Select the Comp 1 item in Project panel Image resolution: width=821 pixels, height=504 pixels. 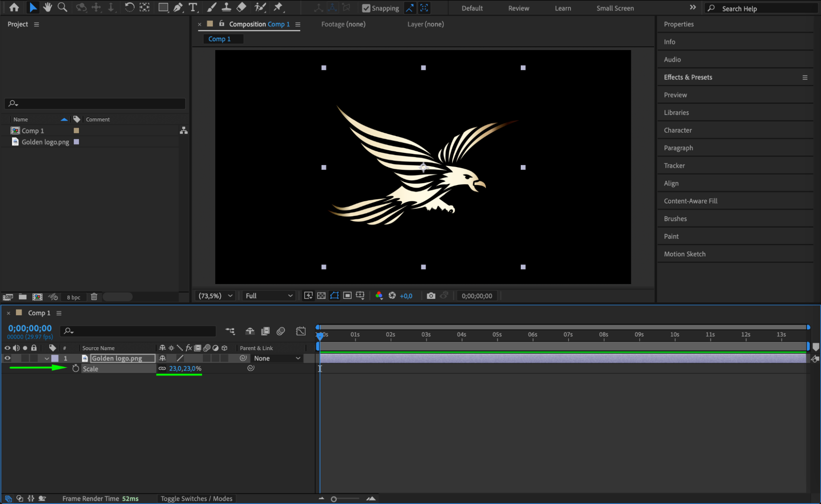pyautogui.click(x=32, y=131)
